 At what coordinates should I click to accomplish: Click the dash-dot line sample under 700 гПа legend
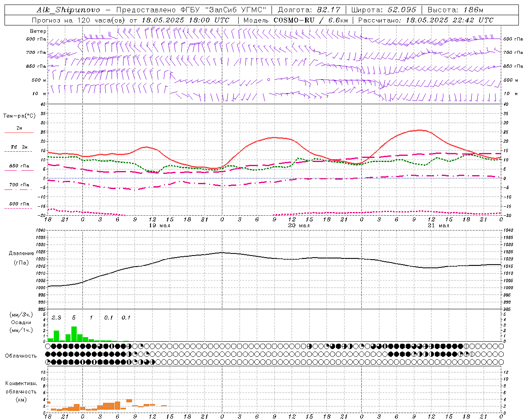tap(19, 189)
